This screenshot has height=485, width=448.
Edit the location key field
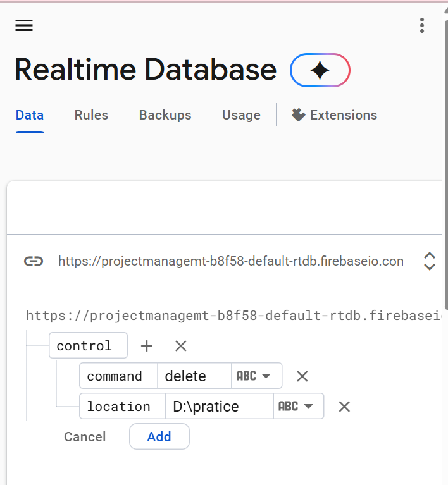coord(122,406)
